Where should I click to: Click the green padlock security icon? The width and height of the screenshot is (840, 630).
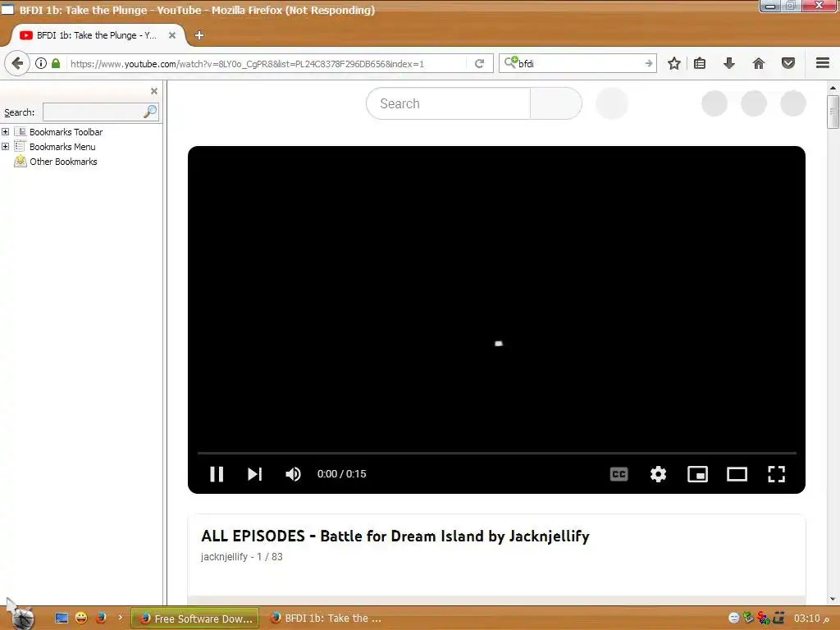coord(56,63)
